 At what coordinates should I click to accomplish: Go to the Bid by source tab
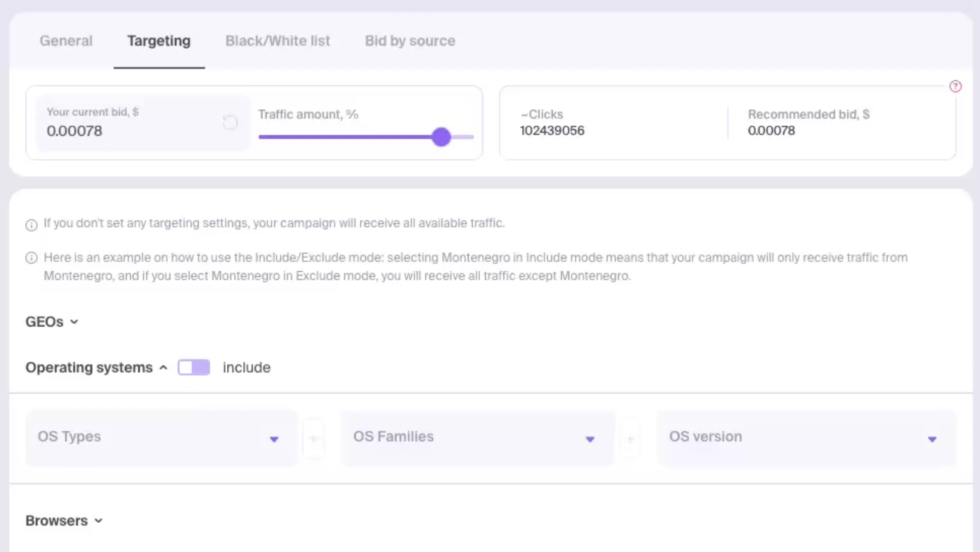point(410,41)
